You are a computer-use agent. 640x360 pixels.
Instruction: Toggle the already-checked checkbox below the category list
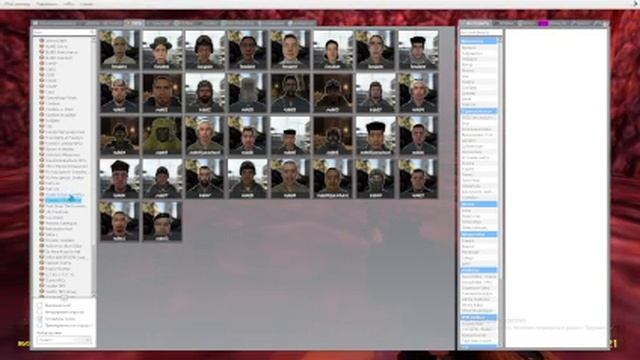[x=40, y=319]
